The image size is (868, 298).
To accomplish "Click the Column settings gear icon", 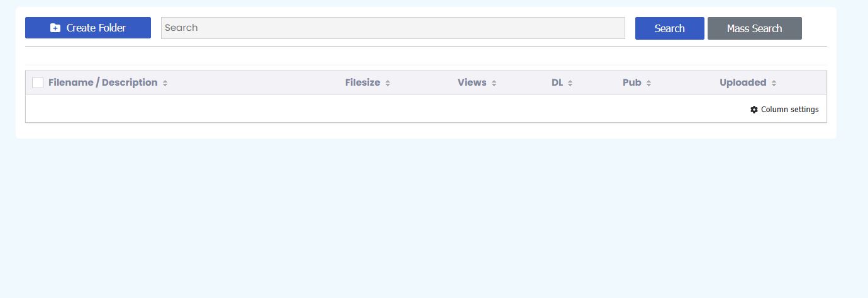I will (x=754, y=110).
